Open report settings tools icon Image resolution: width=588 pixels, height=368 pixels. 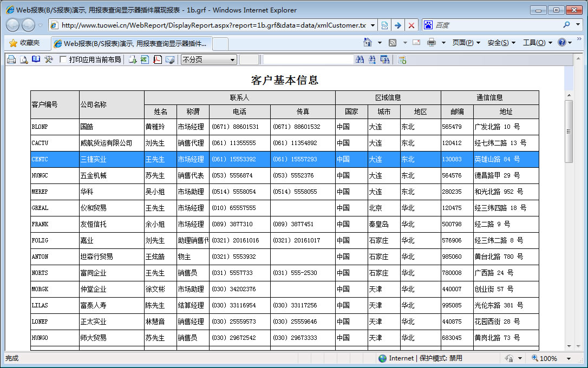(x=49, y=60)
